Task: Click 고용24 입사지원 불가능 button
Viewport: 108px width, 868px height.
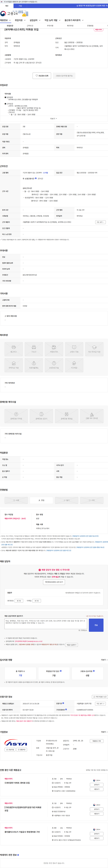Action: pos(64,76)
